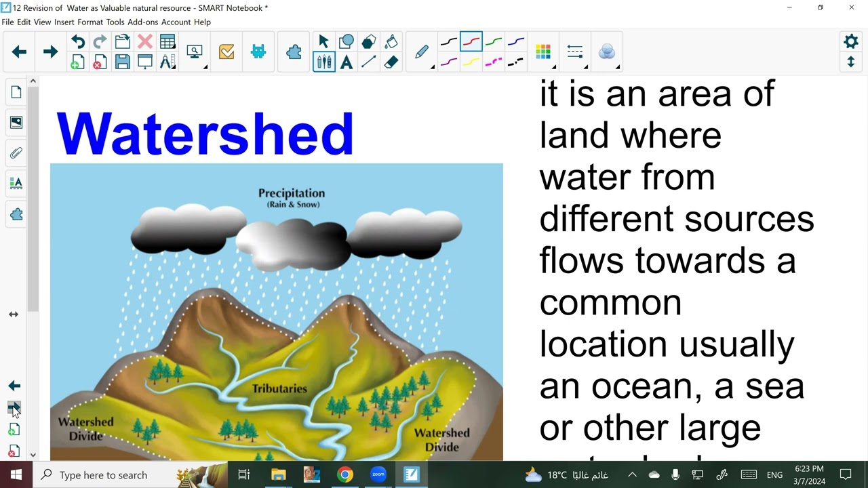Open the Account menu
The image size is (868, 488).
pos(176,22)
